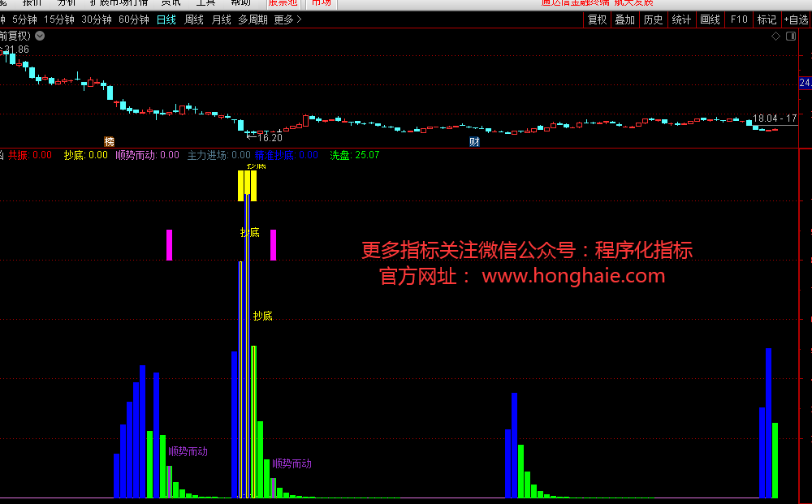Toggle the side panel icon at top right
The width and height of the screenshot is (812, 504).
[x=789, y=37]
